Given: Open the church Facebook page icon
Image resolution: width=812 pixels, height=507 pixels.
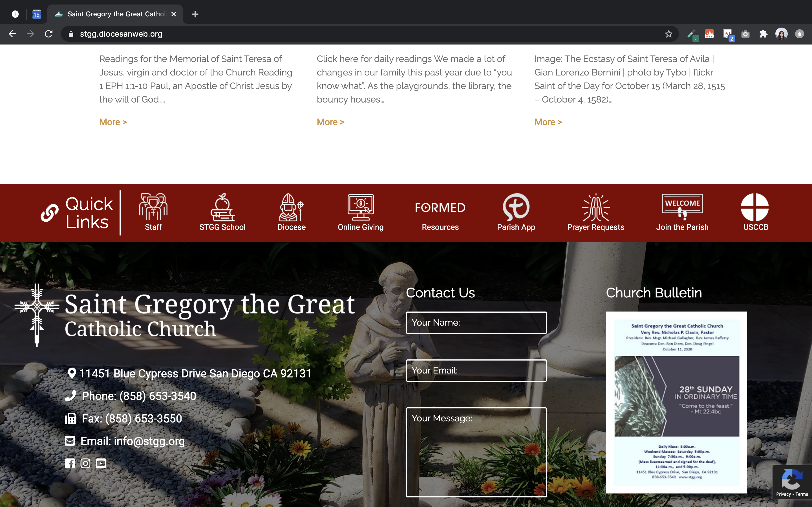Looking at the screenshot, I should (70, 463).
